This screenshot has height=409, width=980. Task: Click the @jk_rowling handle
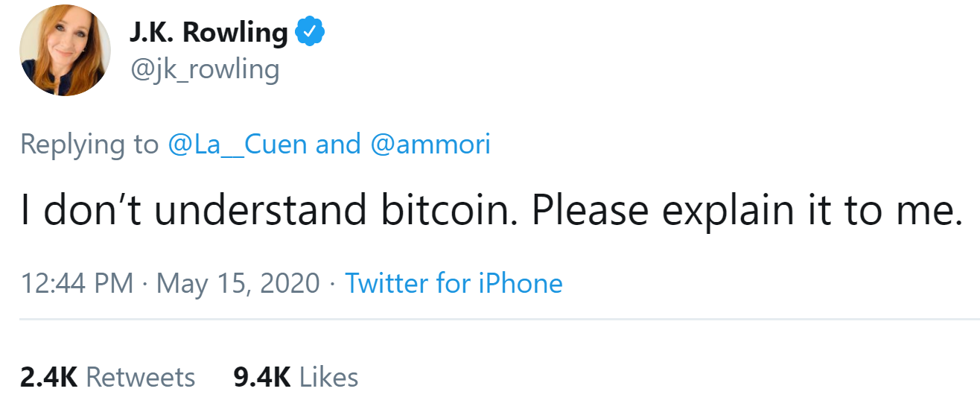[x=205, y=70]
